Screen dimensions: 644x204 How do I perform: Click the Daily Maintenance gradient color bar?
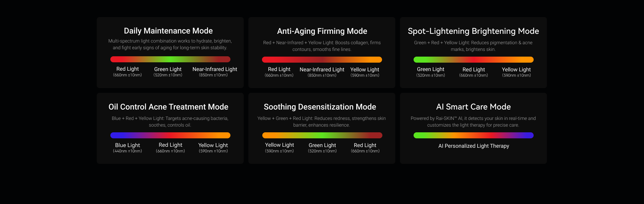point(170,59)
